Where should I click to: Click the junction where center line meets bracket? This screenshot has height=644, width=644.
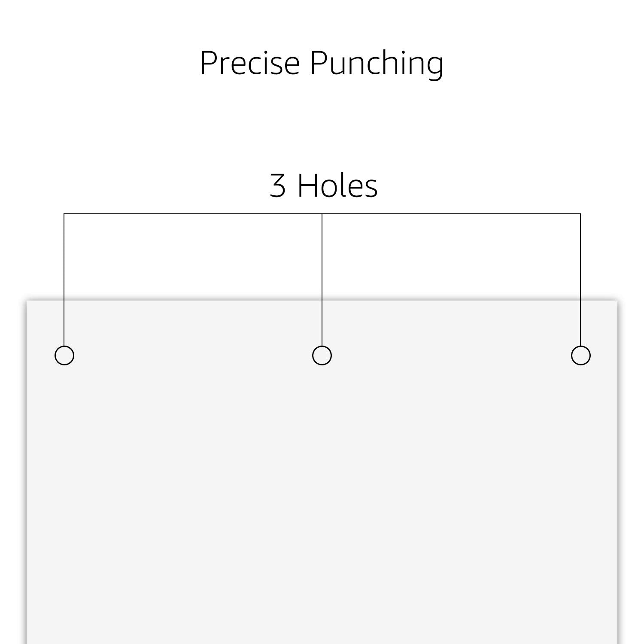pyautogui.click(x=322, y=214)
